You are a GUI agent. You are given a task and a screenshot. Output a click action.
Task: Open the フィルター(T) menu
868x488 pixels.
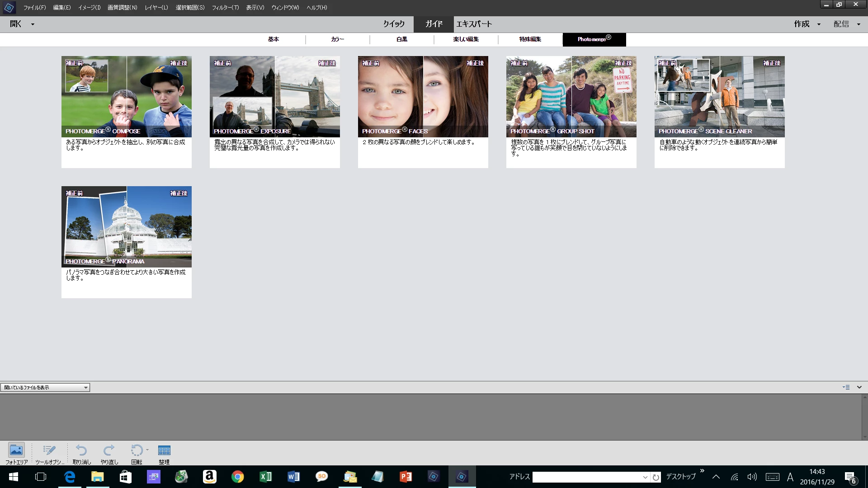(225, 8)
